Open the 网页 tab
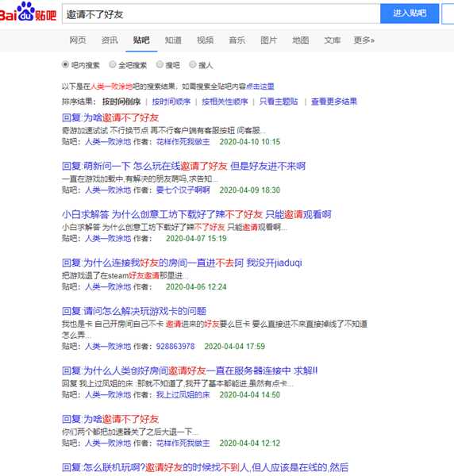Image resolution: width=454 pixels, height=476 pixels. click(x=78, y=40)
